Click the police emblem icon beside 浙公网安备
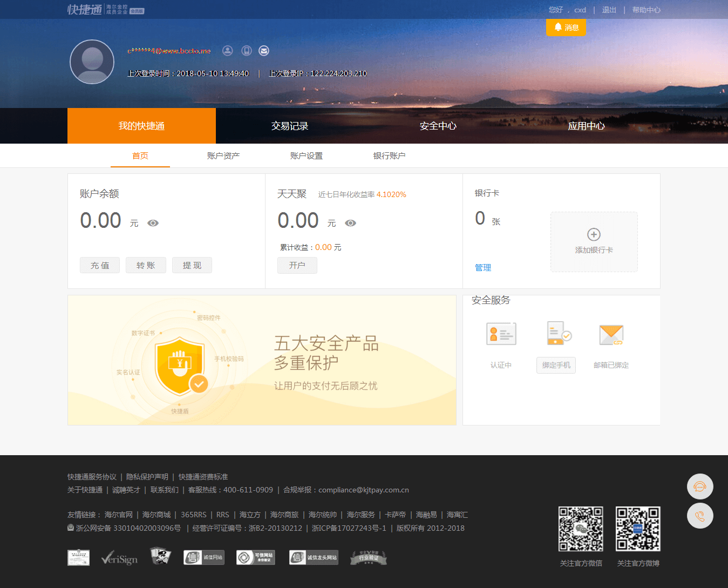 71,528
